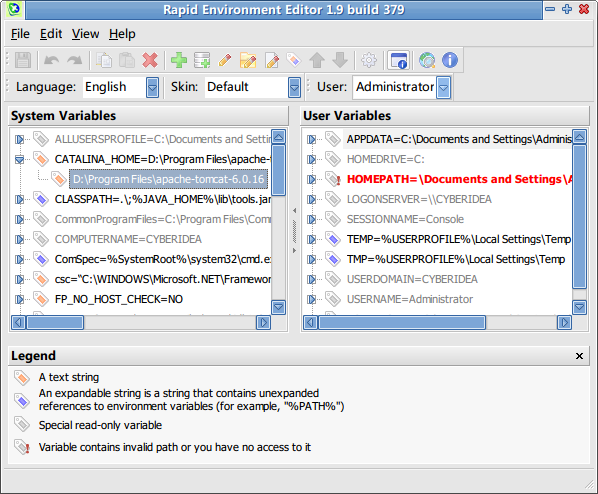
Task: Expand the ALLUSERSPROFILE tree node
Action: point(19,139)
